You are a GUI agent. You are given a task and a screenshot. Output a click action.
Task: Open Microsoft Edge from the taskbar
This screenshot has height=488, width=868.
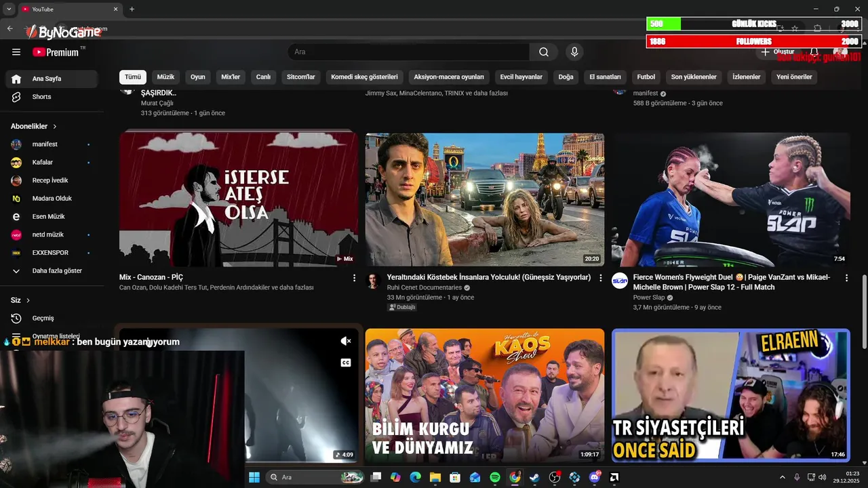(415, 477)
